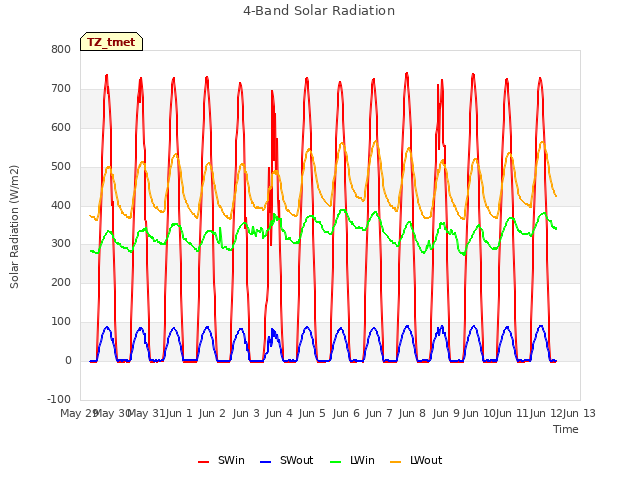Image resolution: width=640 pixels, height=480 pixels.
Task: Click the LWout legend label
Action: (426, 460)
